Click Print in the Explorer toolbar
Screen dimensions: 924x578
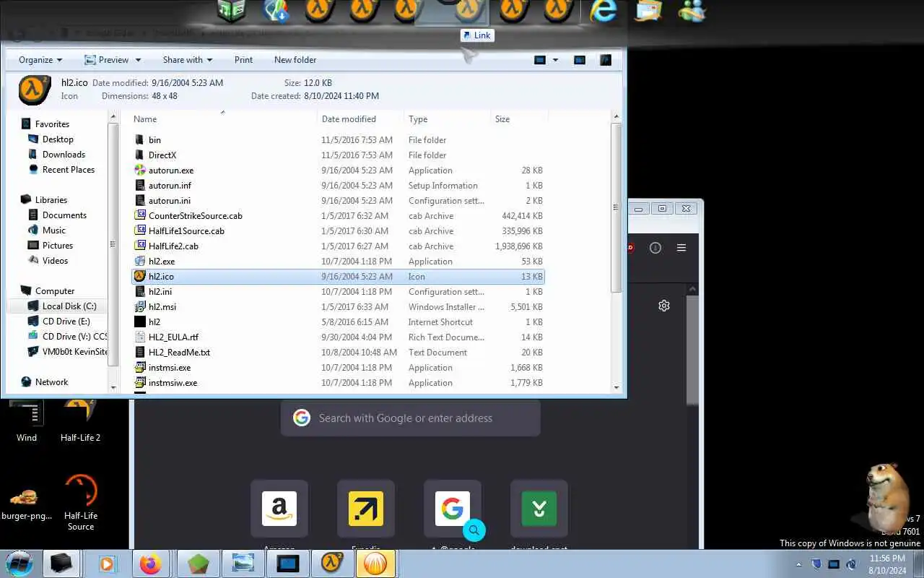243,60
